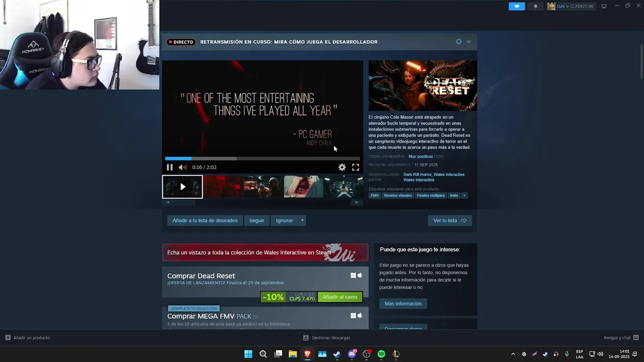Switch to Brave browser on taskbar
This screenshot has width=644, height=362.
click(307, 354)
